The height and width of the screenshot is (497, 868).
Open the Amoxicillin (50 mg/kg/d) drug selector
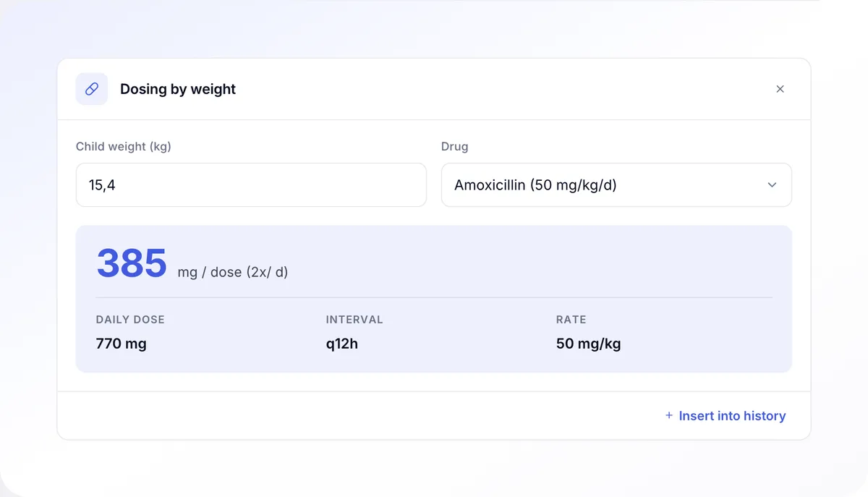[x=616, y=185]
